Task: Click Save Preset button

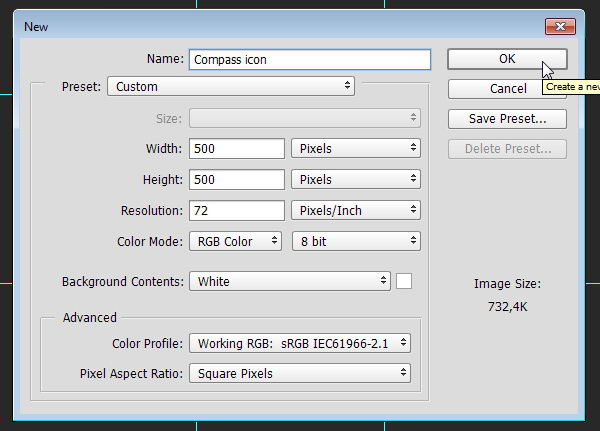Action: click(x=507, y=119)
